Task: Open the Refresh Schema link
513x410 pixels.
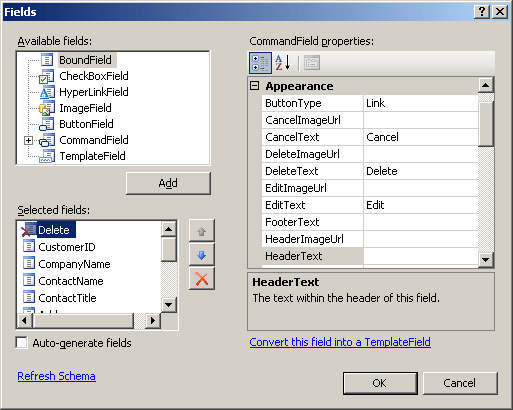Action: coord(56,376)
